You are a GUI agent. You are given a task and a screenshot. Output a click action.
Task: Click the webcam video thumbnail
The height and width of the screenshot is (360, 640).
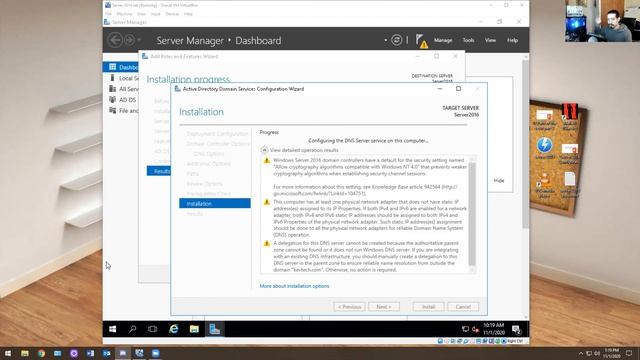pyautogui.click(x=602, y=21)
